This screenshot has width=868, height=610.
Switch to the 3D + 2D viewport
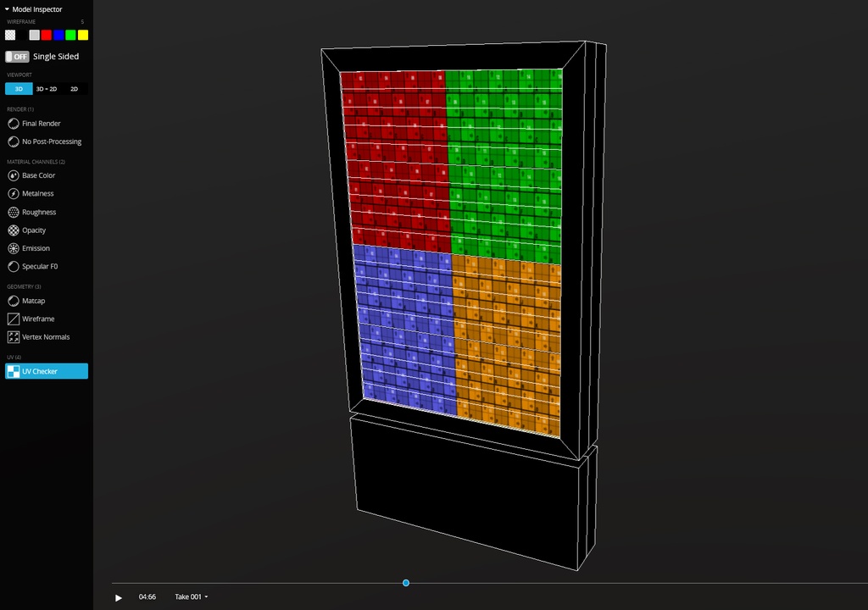tap(47, 88)
